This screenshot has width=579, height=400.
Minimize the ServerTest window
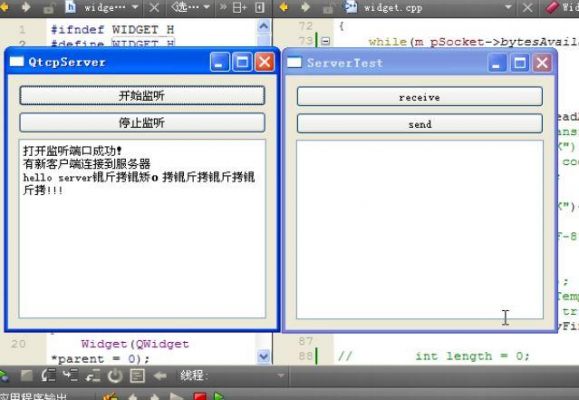coord(497,63)
